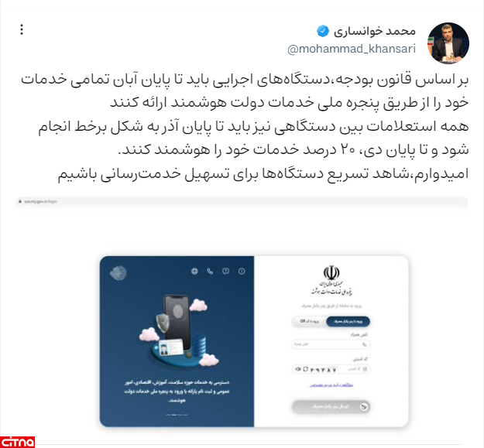Switch to the QR code login tab
This screenshot has height=448, width=484.
tap(309, 321)
